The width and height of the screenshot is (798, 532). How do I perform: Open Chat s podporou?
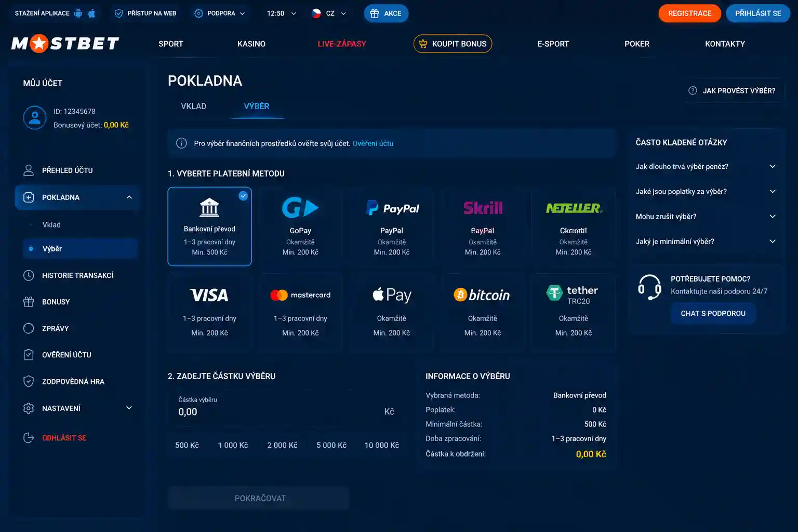coord(713,313)
